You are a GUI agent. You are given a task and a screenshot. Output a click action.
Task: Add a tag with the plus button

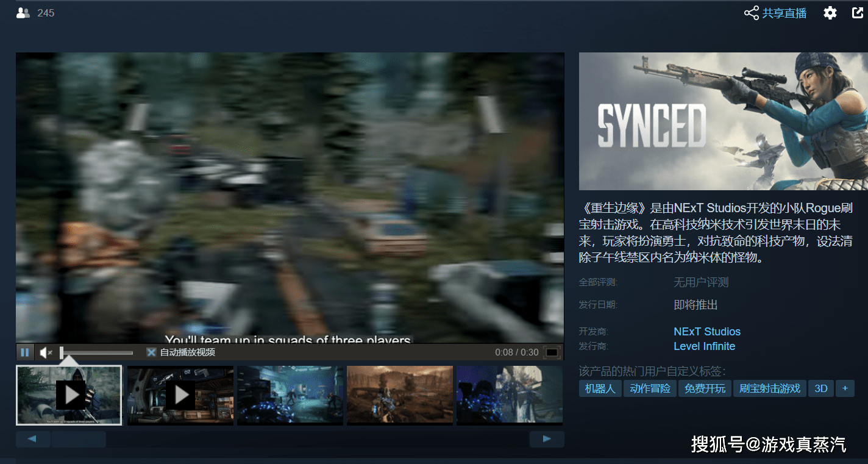pyautogui.click(x=845, y=388)
